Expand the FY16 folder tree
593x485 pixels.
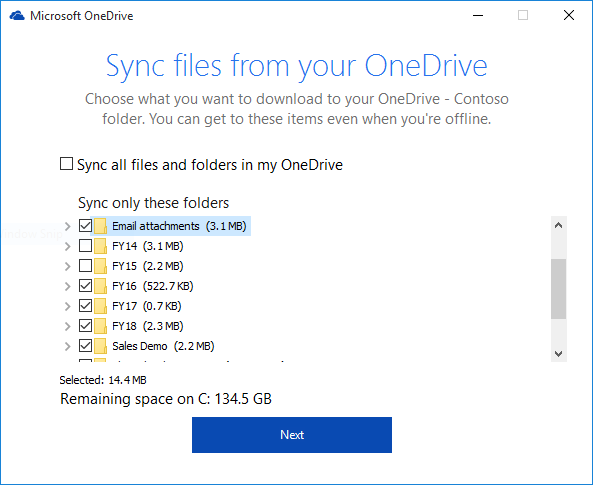click(x=68, y=286)
